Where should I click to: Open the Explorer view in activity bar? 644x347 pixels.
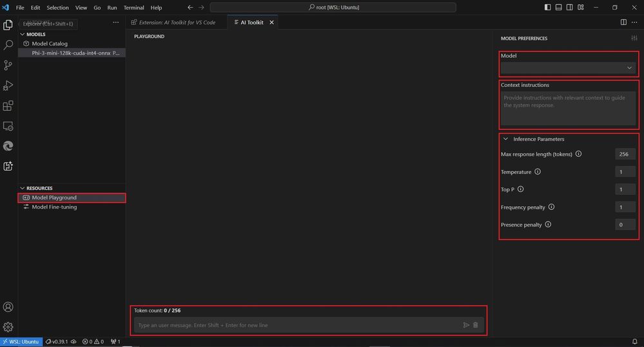tap(8, 25)
